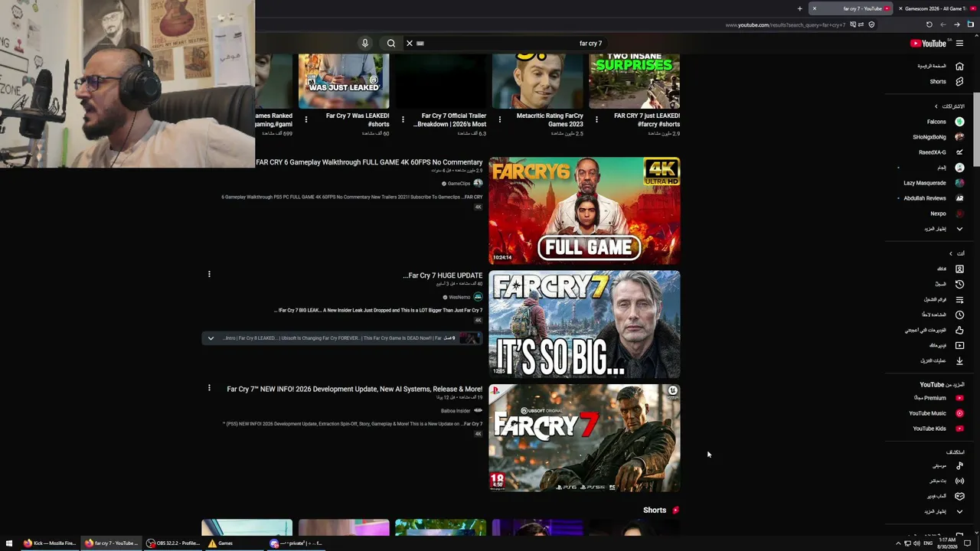This screenshot has width=980, height=551.
Task: Open a new browser tab
Action: point(799,8)
